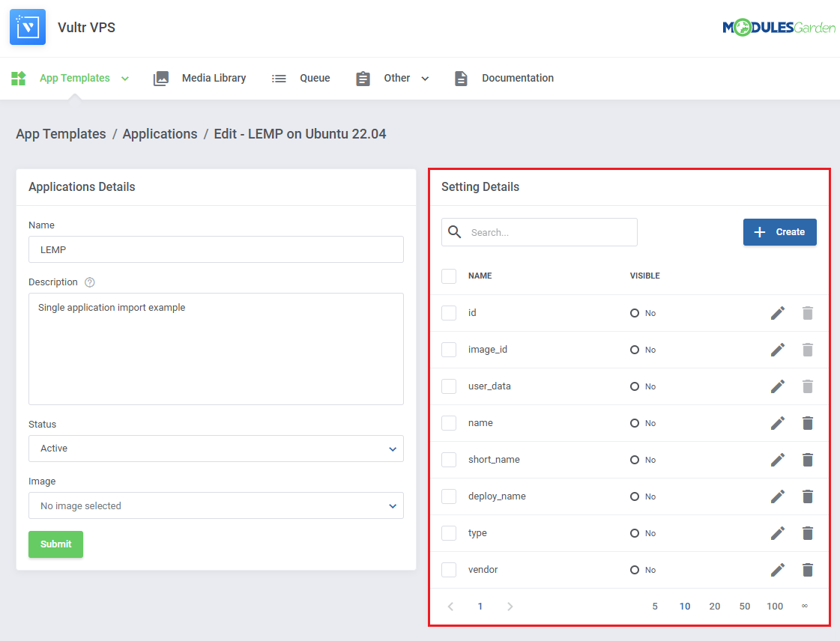The height and width of the screenshot is (641, 840).
Task: Click the Documentation file icon
Action: click(461, 78)
